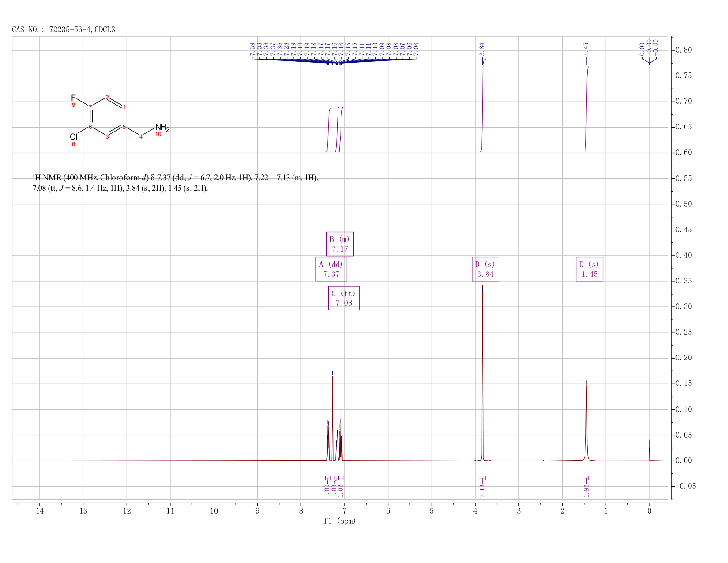This screenshot has height=563, width=728.
Task: Click the intensity axis label -0.05
Action: click(685, 486)
